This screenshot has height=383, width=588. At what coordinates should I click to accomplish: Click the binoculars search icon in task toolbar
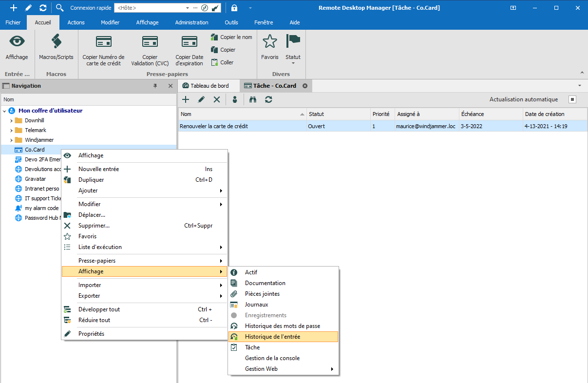point(253,99)
